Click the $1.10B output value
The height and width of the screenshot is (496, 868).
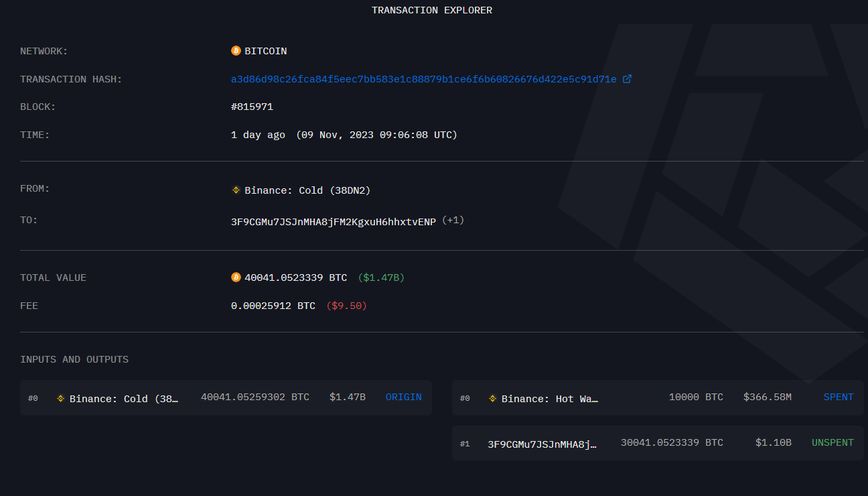point(774,442)
